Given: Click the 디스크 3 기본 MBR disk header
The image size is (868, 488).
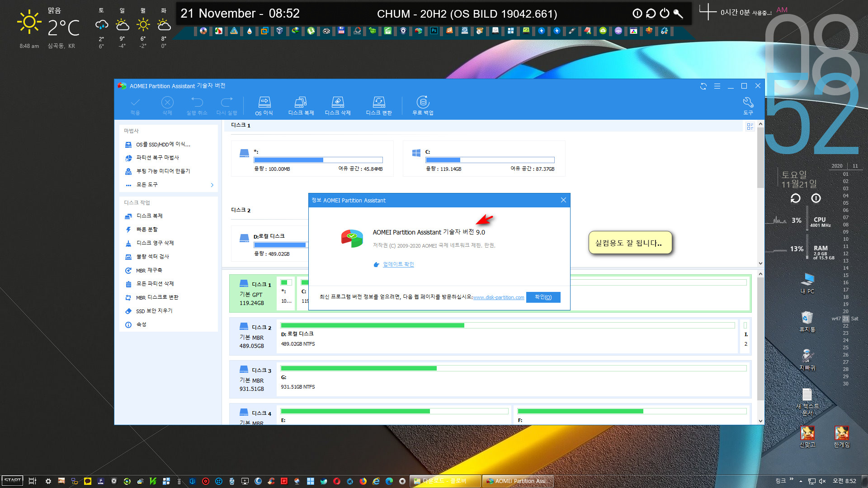Looking at the screenshot, I should 253,379.
